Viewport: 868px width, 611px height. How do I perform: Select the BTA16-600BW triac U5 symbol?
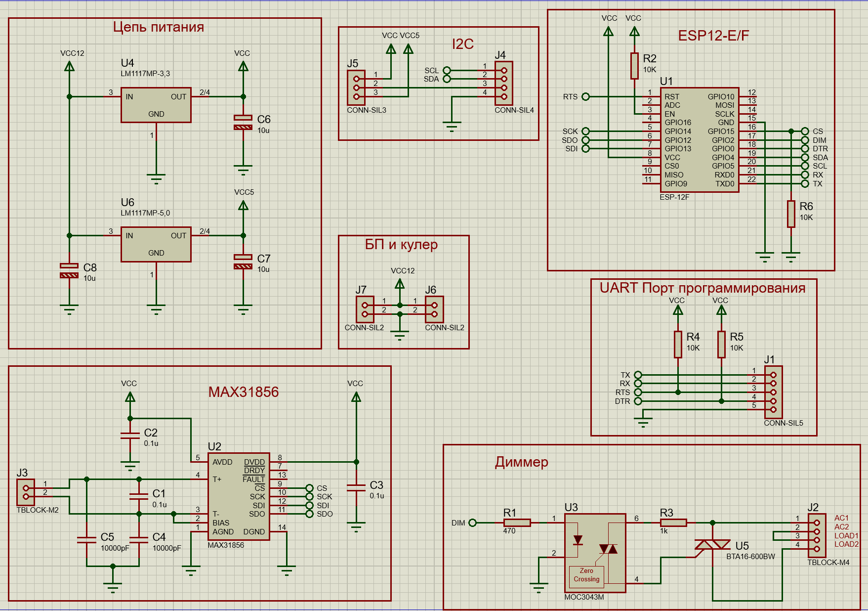712,544
